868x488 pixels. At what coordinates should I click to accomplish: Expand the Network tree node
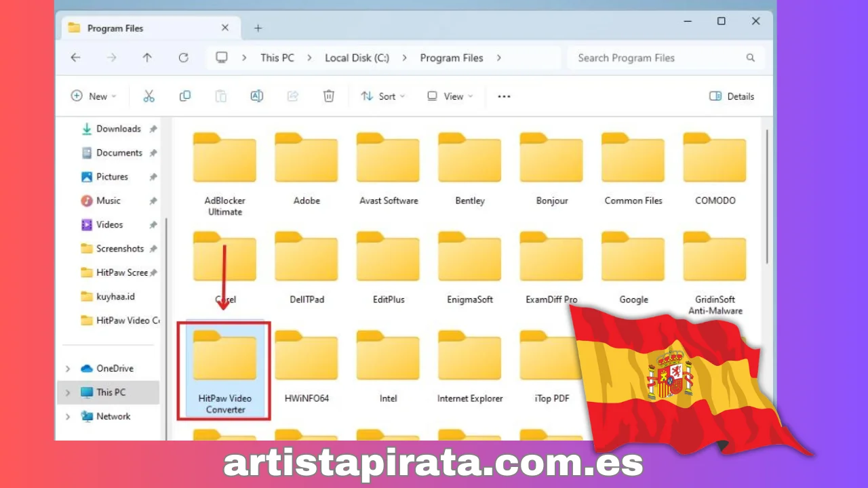[x=68, y=416]
